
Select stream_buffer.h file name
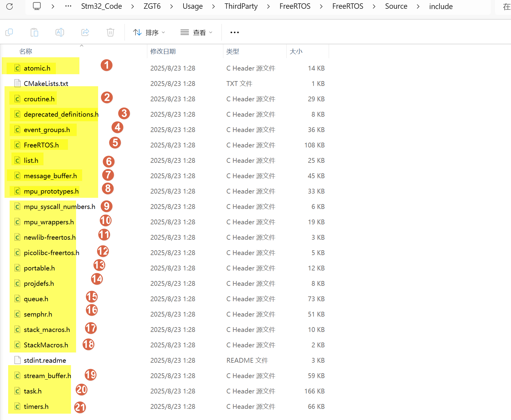[x=47, y=376]
